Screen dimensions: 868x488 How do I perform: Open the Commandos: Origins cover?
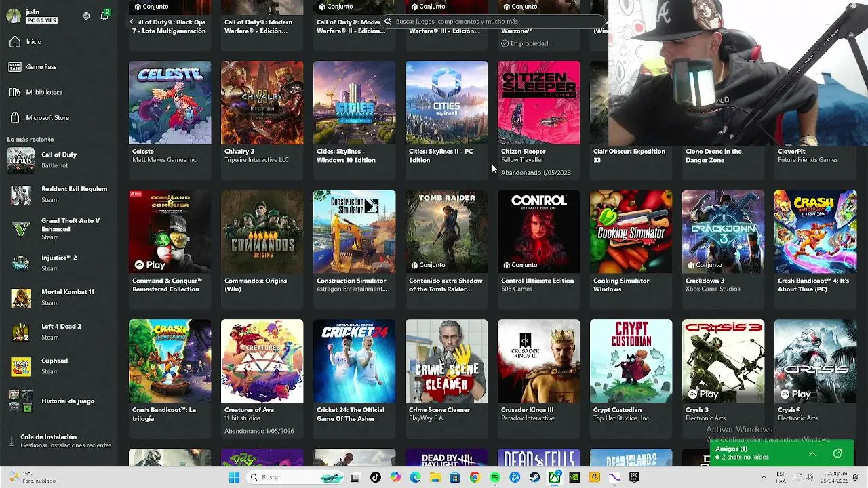pos(262,232)
